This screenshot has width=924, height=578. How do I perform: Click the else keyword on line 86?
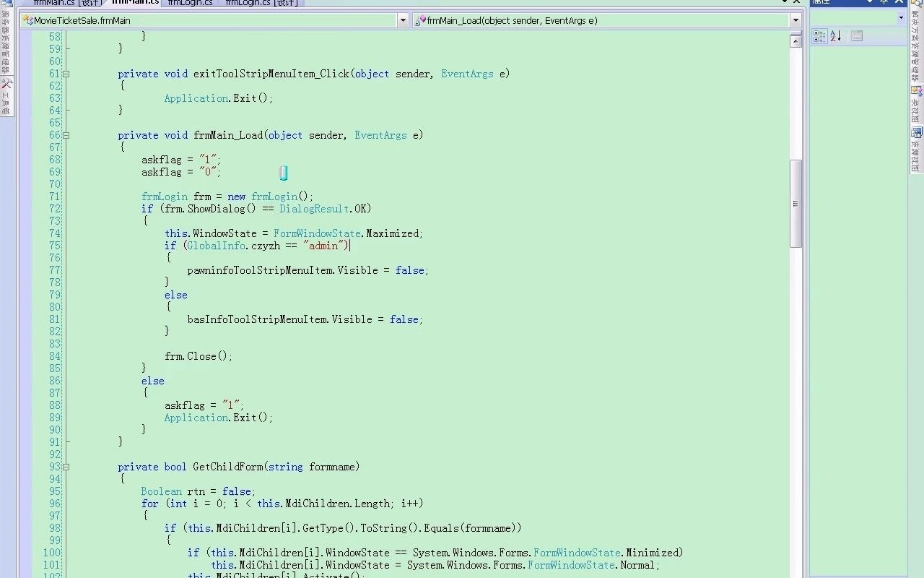(153, 381)
